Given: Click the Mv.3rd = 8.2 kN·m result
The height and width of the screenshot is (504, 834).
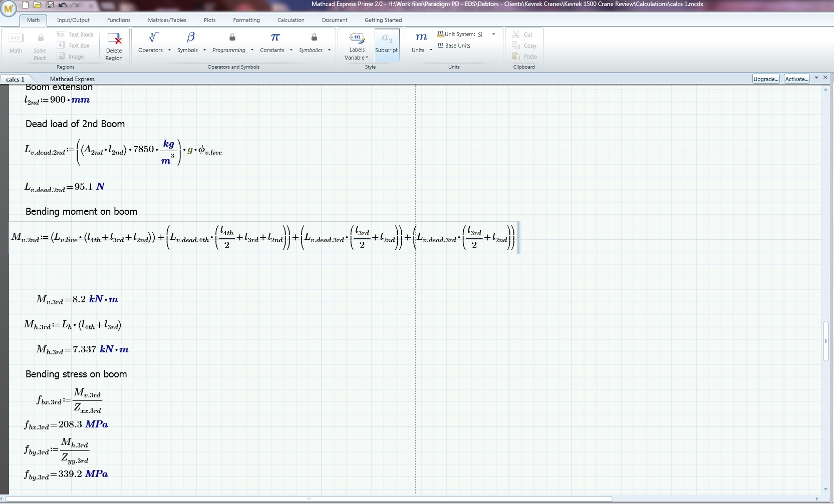Looking at the screenshot, I should click(77, 299).
